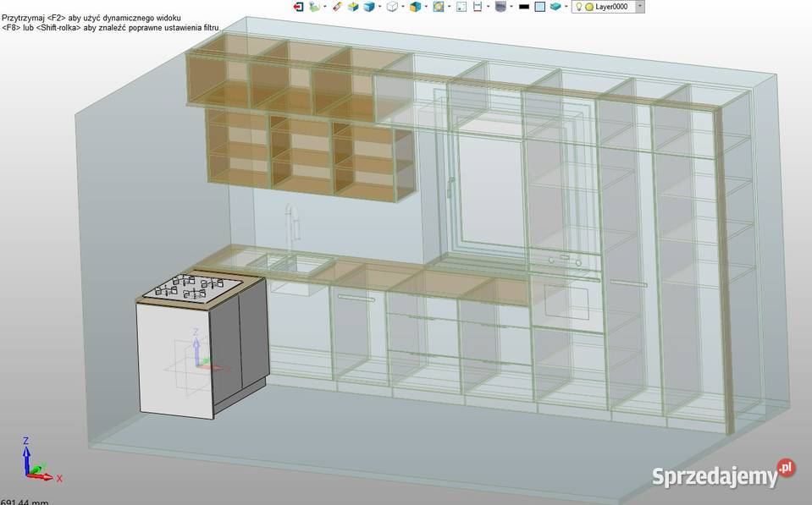This screenshot has width=812, height=505.
Task: Open the Sprzedajemy.pl watermark link
Action: pos(723,475)
